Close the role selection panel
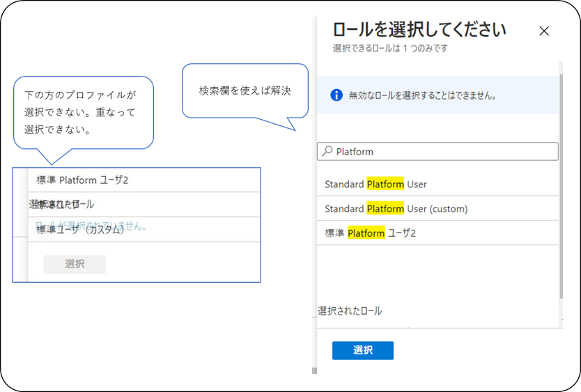The height and width of the screenshot is (392, 581). click(543, 31)
